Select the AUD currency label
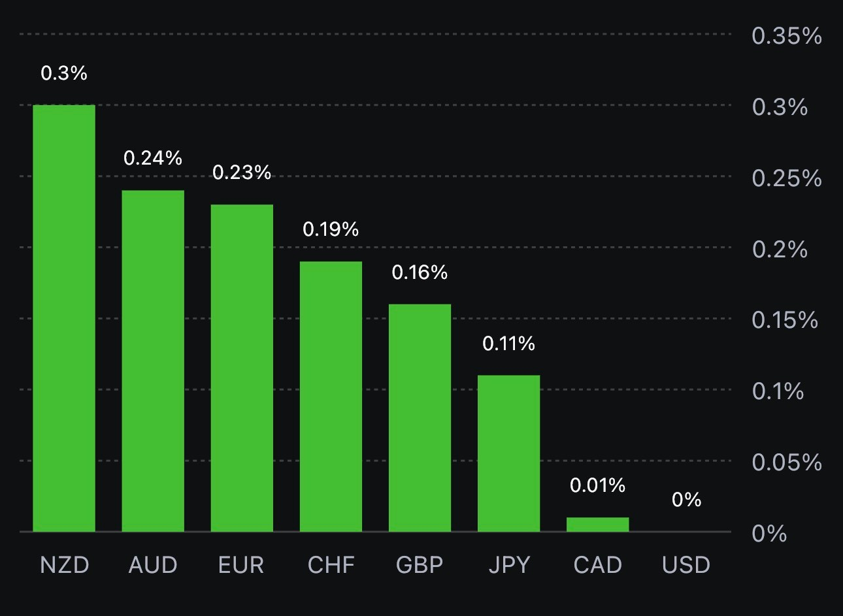 [x=153, y=565]
